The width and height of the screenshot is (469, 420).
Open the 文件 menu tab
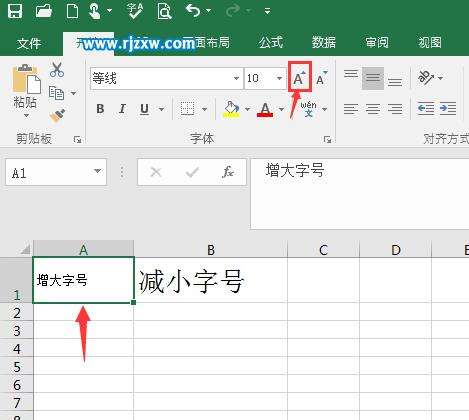(29, 43)
